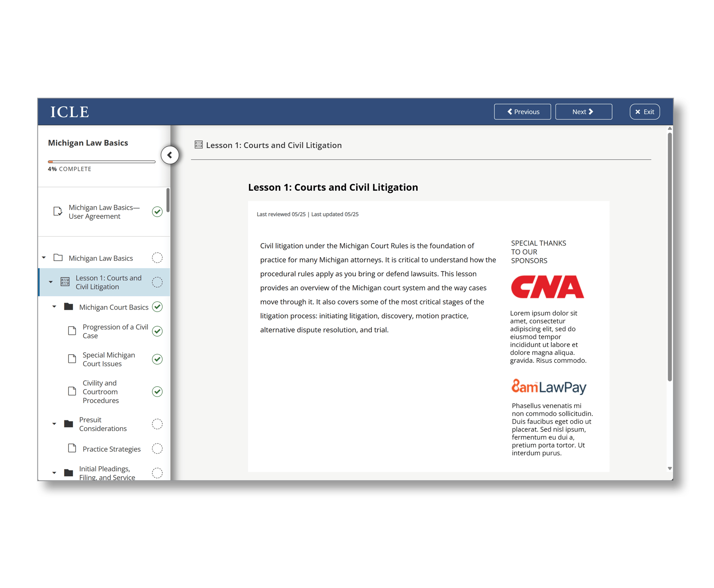
Task: Click the CNA sponsor logo
Action: [x=547, y=287]
